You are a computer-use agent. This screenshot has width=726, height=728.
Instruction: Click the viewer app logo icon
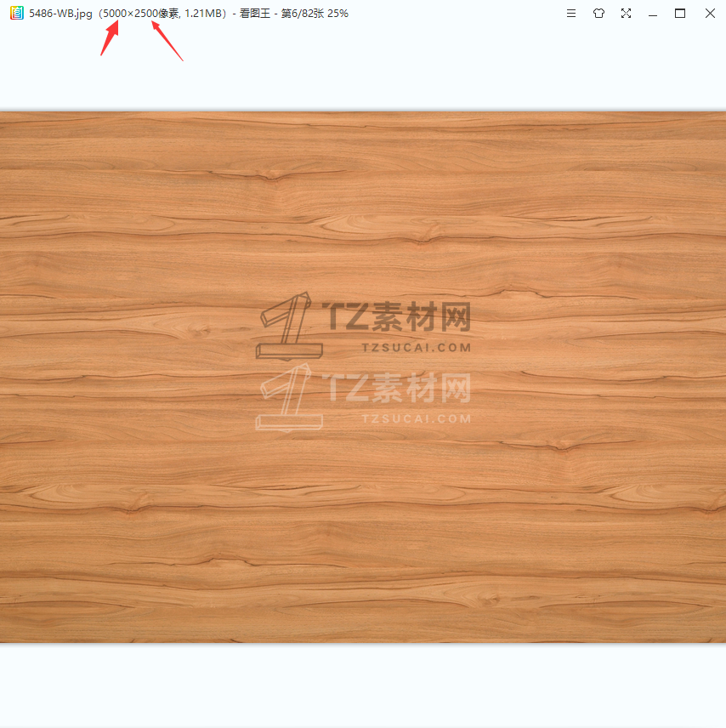[17, 13]
